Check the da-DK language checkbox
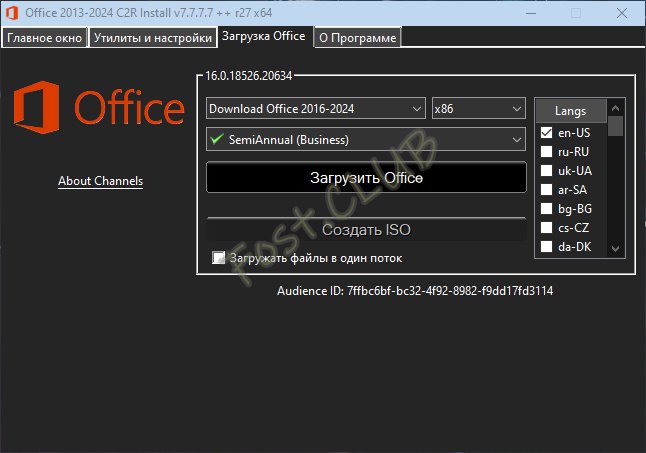Viewport: 646px width, 453px height. (x=546, y=246)
